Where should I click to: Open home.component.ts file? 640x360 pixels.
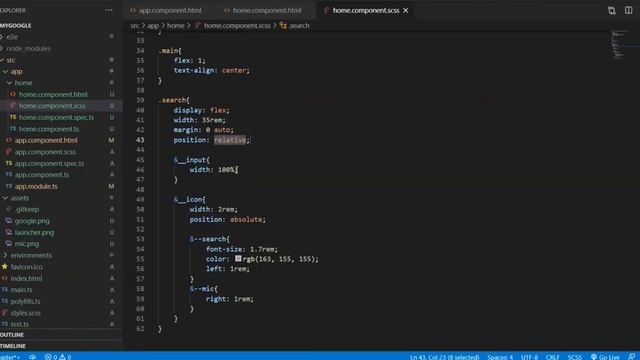pyautogui.click(x=49, y=129)
